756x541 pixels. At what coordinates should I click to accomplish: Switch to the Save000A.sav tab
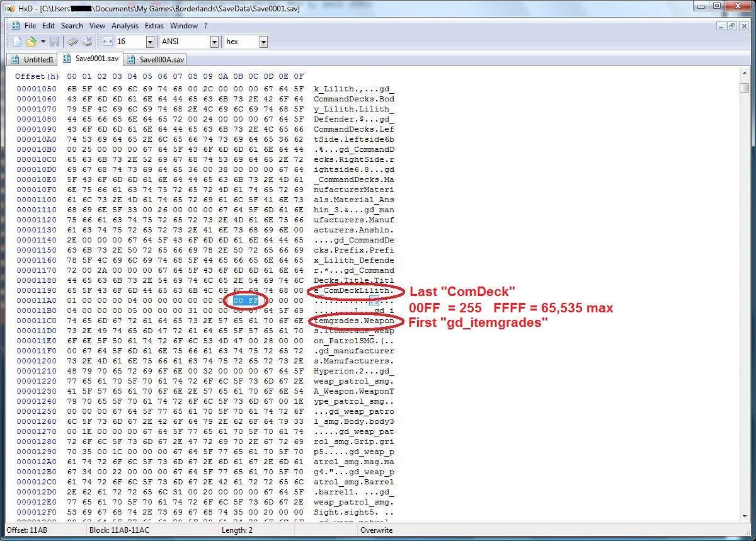[156, 60]
